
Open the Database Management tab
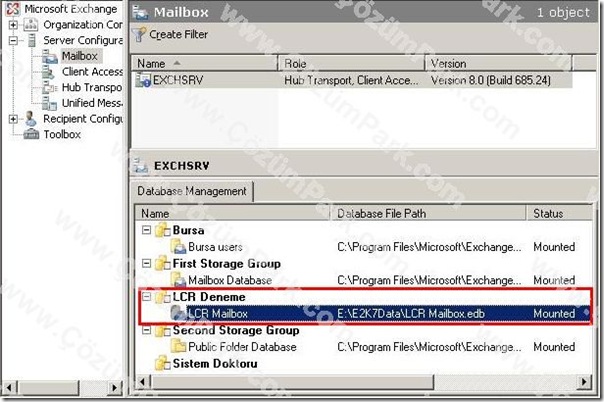tap(192, 191)
